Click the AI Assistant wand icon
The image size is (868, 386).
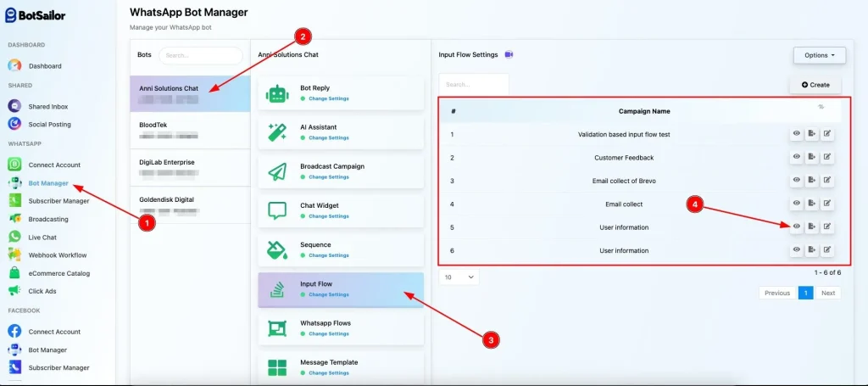[277, 132]
